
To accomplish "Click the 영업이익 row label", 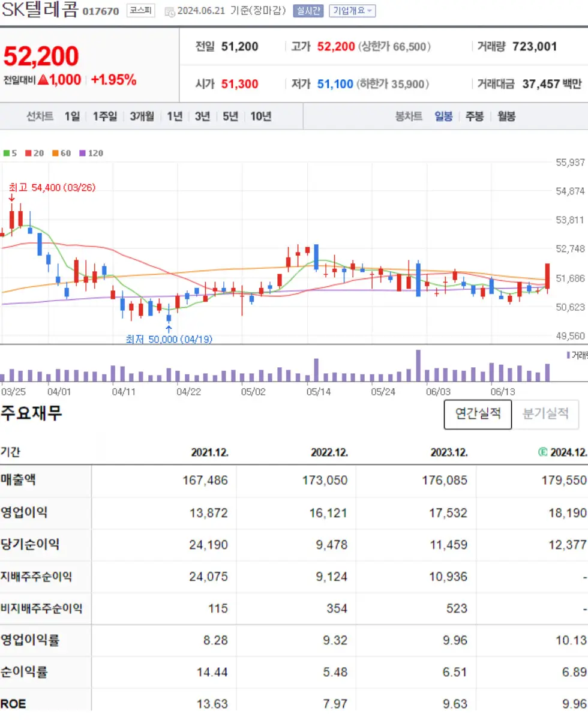I will click(x=24, y=512).
